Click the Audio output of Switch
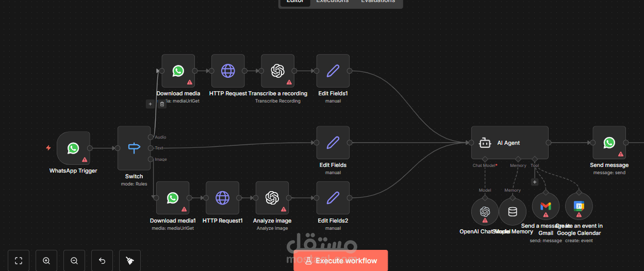644x271 pixels. click(151, 137)
